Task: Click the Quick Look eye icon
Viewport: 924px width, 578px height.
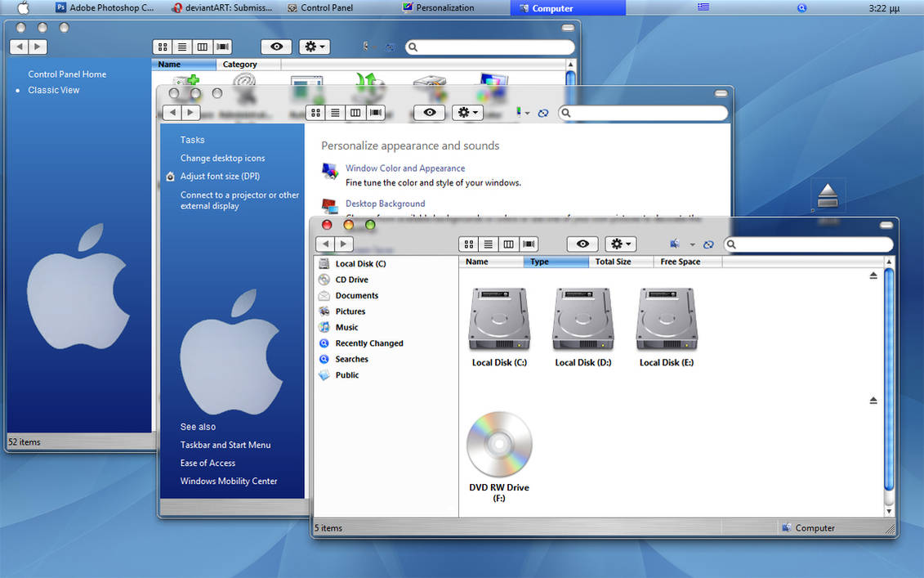Action: click(582, 244)
